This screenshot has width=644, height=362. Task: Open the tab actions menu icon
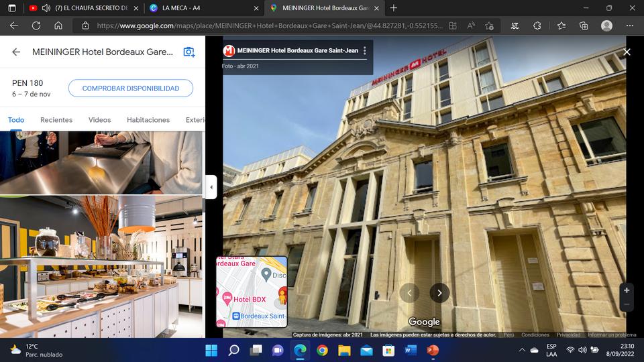click(x=12, y=8)
